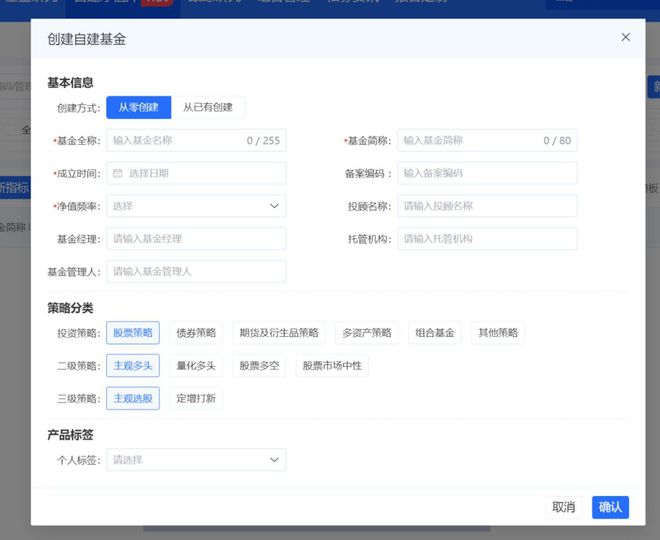
Task: Focus the 备案编码 input field
Action: point(487,173)
